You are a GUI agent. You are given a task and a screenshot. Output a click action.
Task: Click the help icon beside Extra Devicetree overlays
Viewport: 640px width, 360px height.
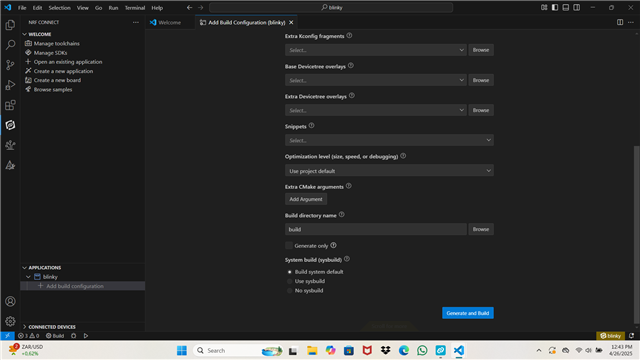tap(352, 96)
